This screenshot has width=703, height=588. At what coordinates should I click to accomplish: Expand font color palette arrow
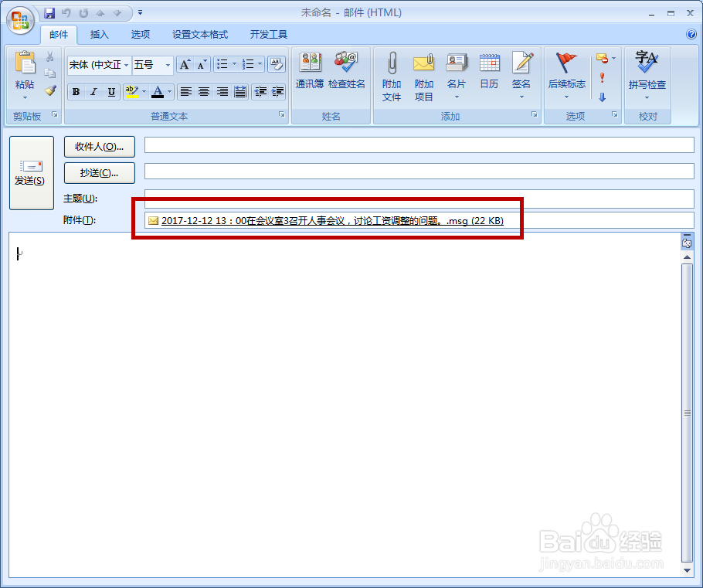tap(169, 92)
